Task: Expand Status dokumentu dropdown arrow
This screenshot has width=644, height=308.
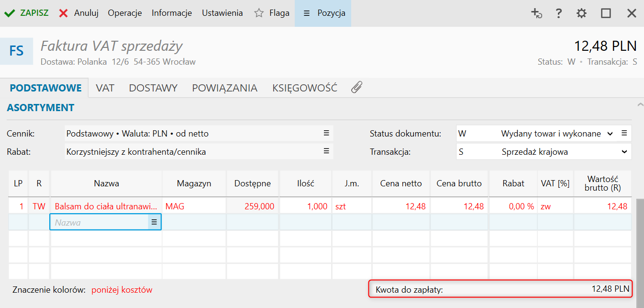Action: tap(610, 134)
